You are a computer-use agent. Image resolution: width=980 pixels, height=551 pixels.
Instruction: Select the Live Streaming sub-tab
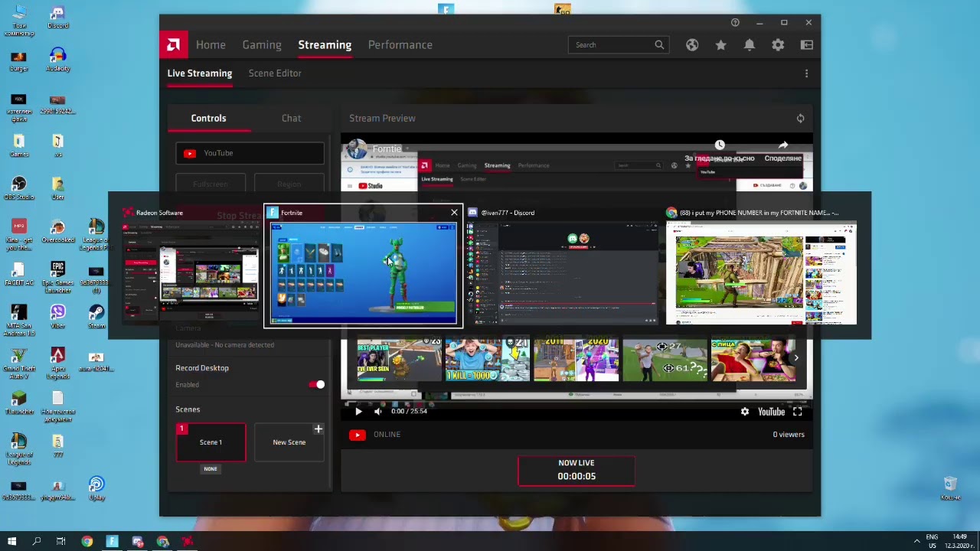(x=200, y=73)
